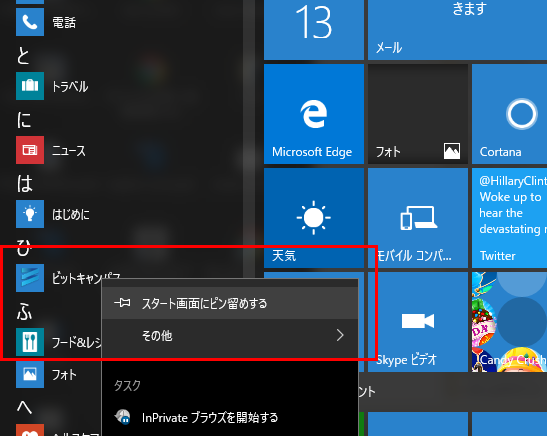Click the ビットキャンパス app icon
Image resolution: width=547 pixels, height=436 pixels.
coord(30,278)
